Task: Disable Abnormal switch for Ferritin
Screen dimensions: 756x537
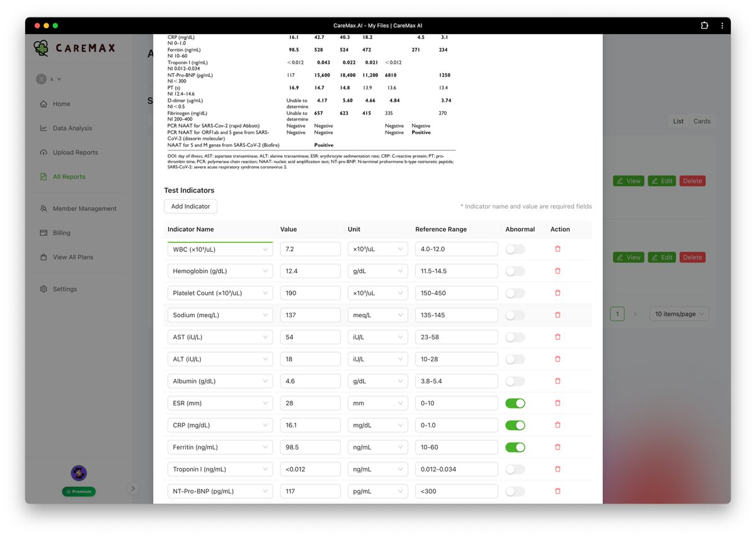Action: tap(515, 448)
